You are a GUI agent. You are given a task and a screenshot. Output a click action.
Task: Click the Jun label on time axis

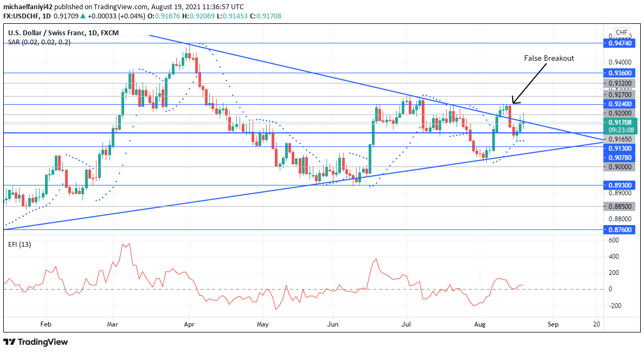333,324
